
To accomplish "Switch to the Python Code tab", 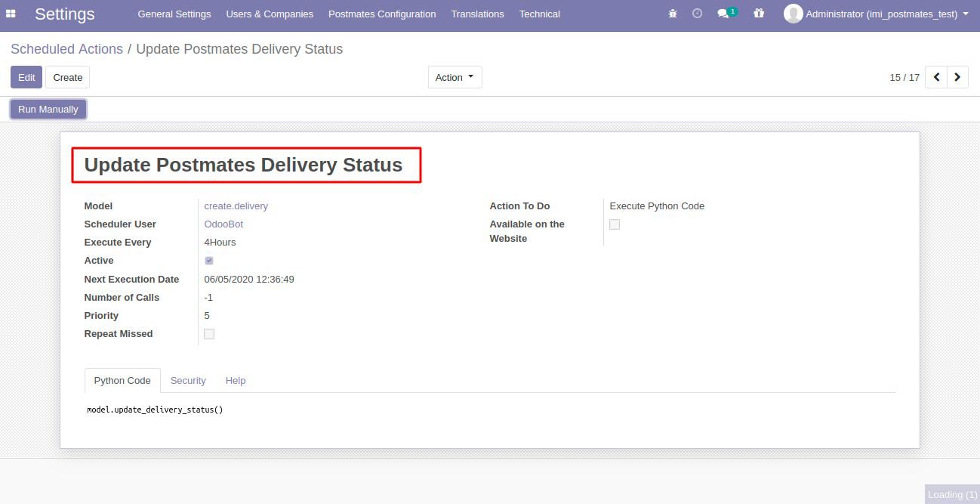I will click(x=122, y=380).
